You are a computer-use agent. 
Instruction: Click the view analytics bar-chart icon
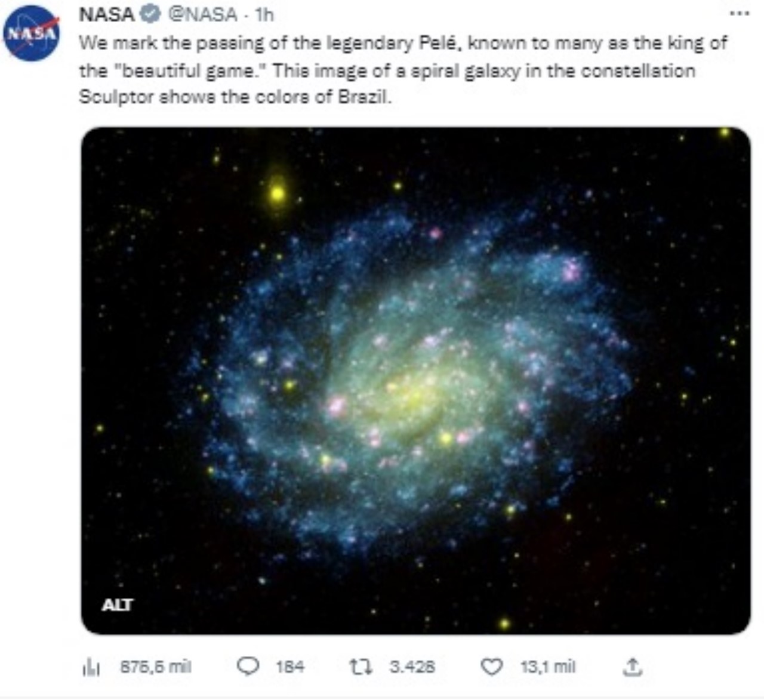pyautogui.click(x=90, y=667)
